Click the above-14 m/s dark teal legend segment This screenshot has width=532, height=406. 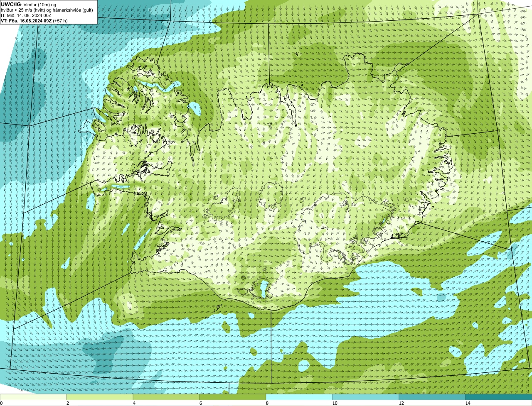499,397
